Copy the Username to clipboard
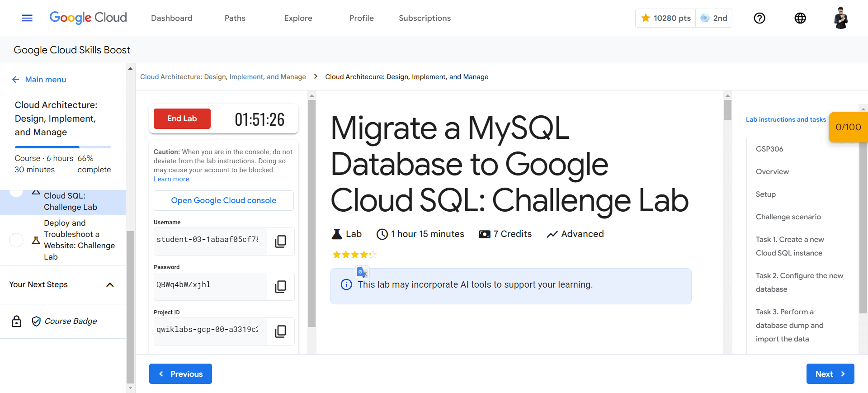 (280, 241)
